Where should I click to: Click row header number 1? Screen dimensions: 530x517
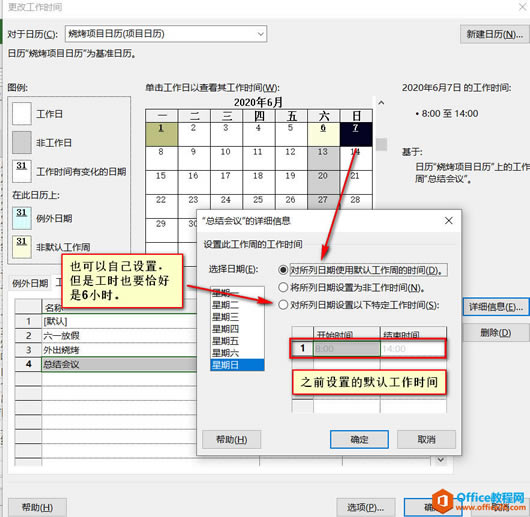pyautogui.click(x=28, y=321)
